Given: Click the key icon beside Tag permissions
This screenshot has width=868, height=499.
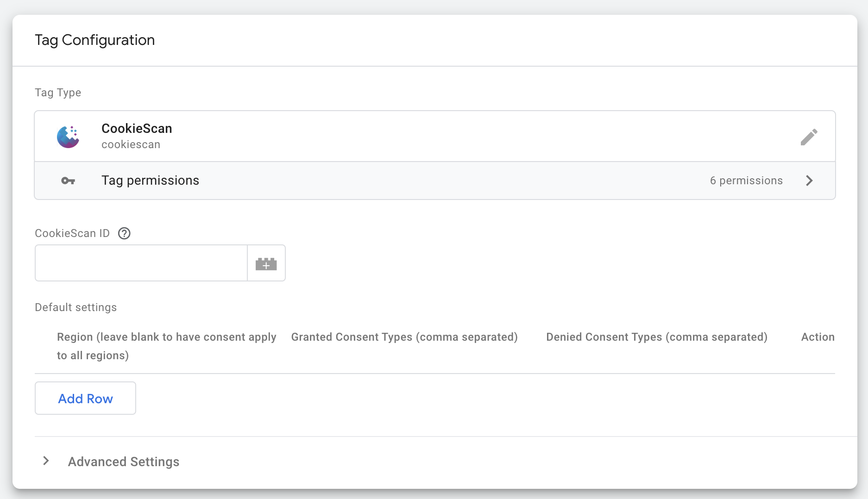Looking at the screenshot, I should tap(68, 181).
